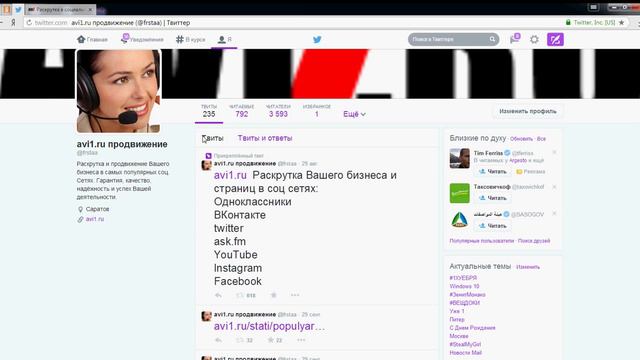
Task: Open the Новости Mail trend
Action: tap(465, 353)
